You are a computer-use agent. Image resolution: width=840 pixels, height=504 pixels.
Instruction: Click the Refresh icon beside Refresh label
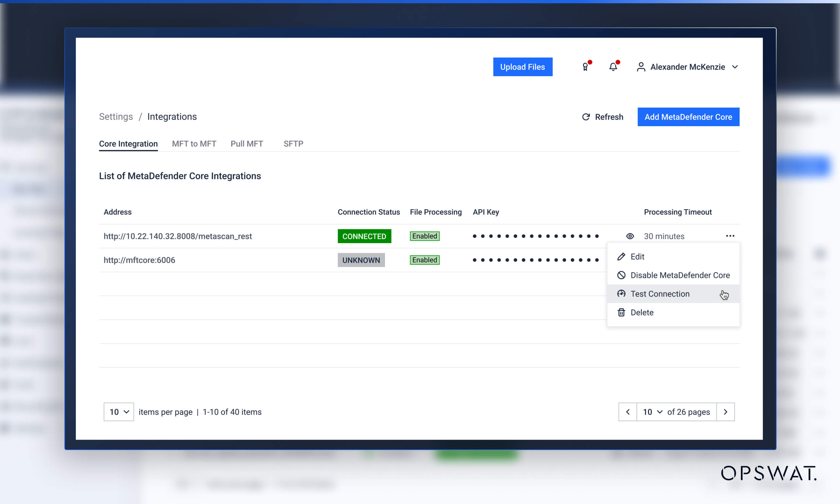click(x=586, y=117)
